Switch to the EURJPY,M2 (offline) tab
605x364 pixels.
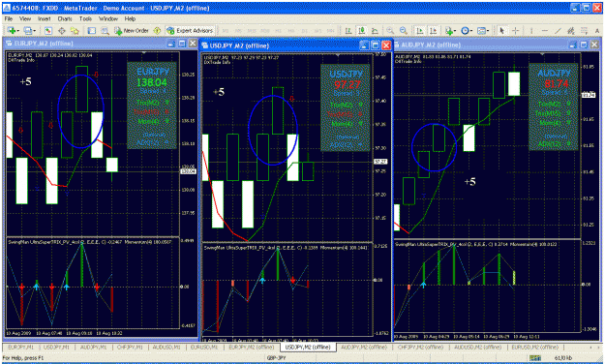pyautogui.click(x=251, y=348)
